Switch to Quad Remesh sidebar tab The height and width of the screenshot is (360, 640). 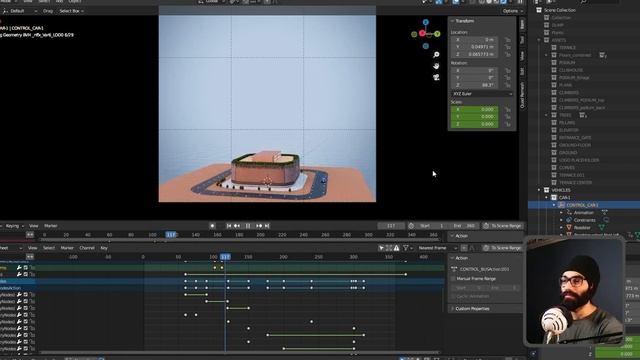click(522, 95)
